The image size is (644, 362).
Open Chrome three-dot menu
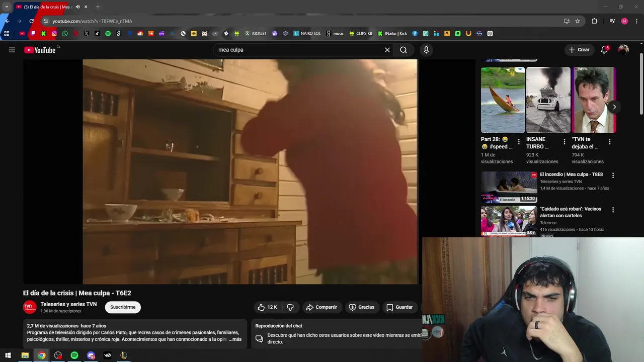click(637, 21)
